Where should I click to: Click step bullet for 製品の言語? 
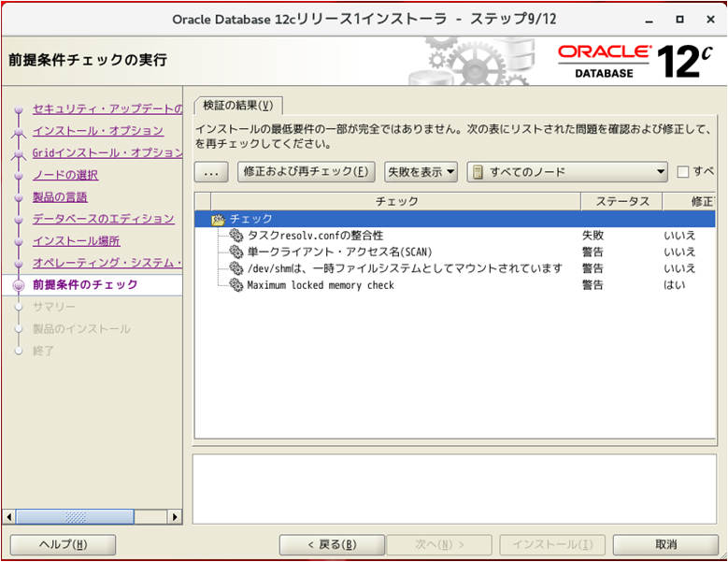[x=19, y=198]
